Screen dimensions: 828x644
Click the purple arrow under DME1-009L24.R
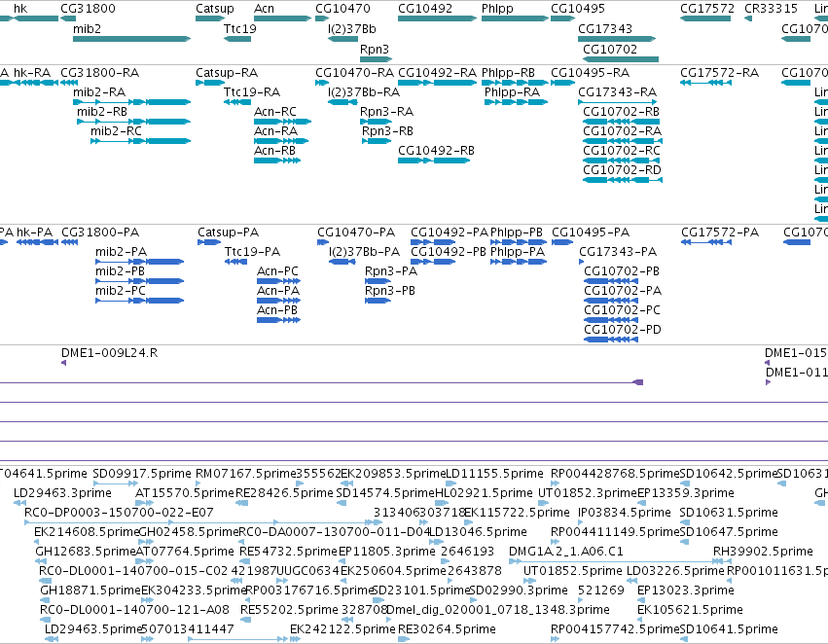coord(64,363)
